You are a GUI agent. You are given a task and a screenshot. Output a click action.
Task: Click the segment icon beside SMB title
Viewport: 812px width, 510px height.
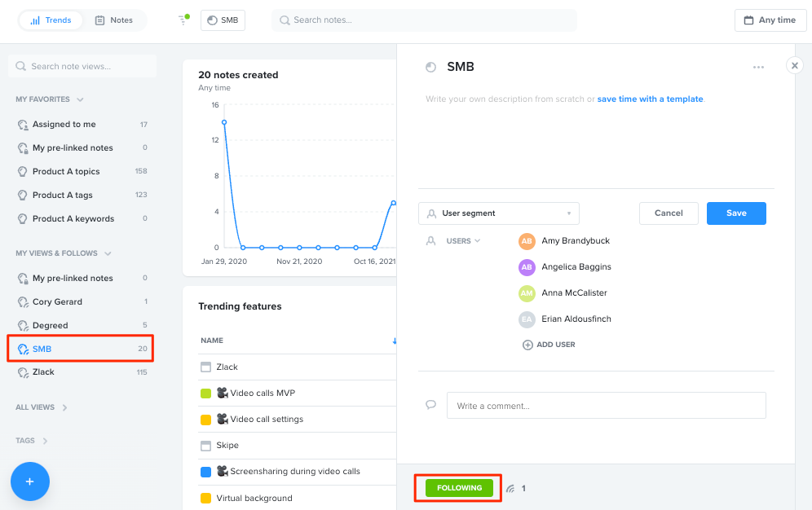(x=430, y=67)
